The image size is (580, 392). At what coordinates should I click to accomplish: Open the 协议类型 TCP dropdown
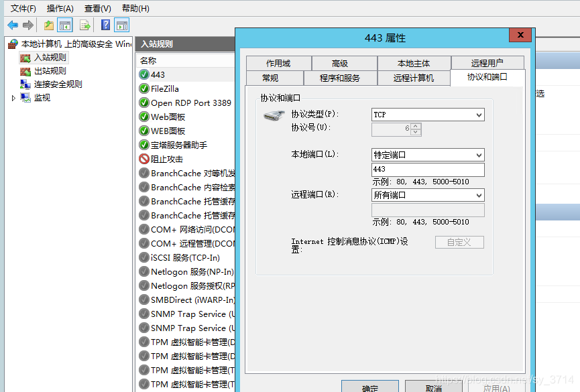477,115
